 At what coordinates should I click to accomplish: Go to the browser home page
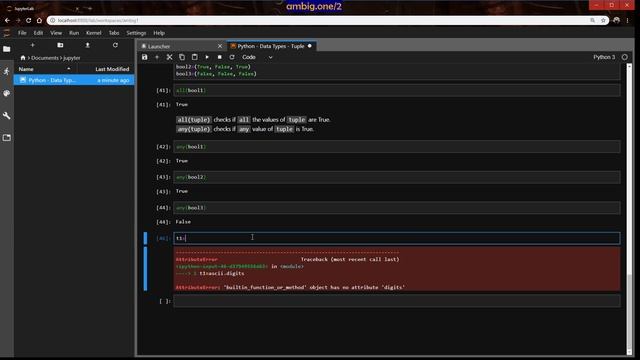(39, 20)
